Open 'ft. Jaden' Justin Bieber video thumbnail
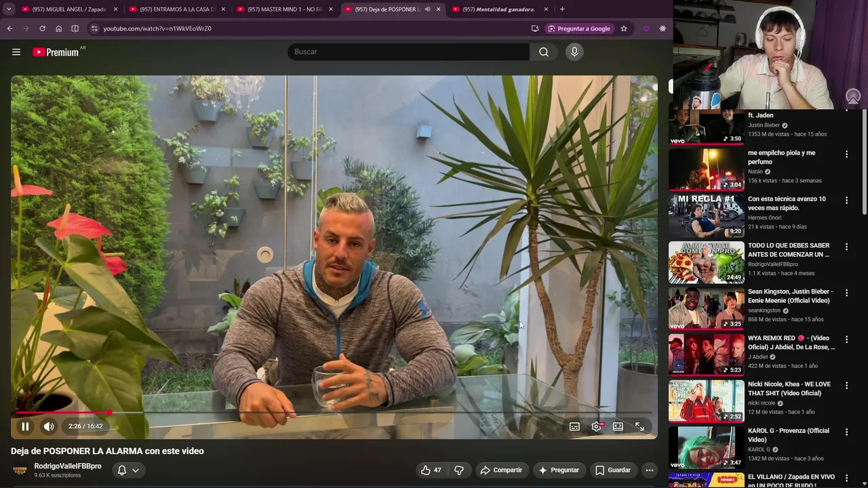Viewport: 868px width, 488px height. coord(706,126)
